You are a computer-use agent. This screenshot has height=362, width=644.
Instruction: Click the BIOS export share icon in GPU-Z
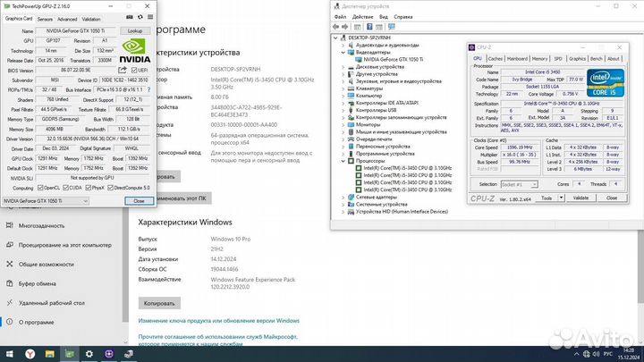point(122,71)
